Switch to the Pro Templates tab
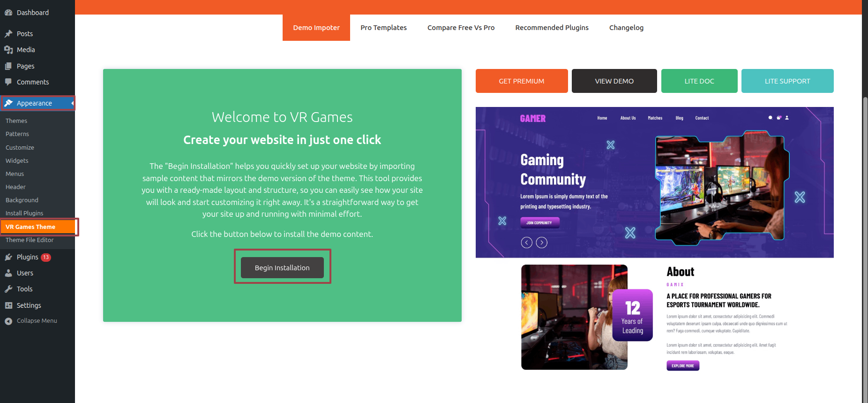The height and width of the screenshot is (403, 868). click(x=383, y=28)
